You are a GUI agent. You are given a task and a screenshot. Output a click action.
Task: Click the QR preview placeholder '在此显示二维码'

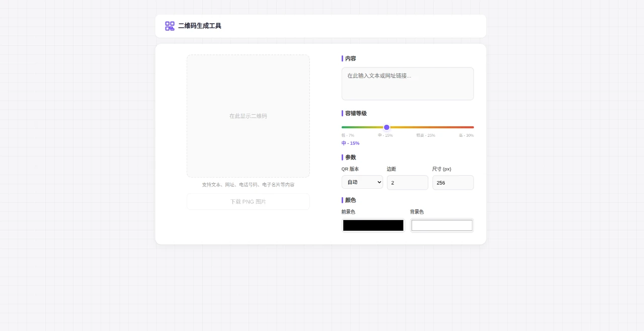coord(248,116)
